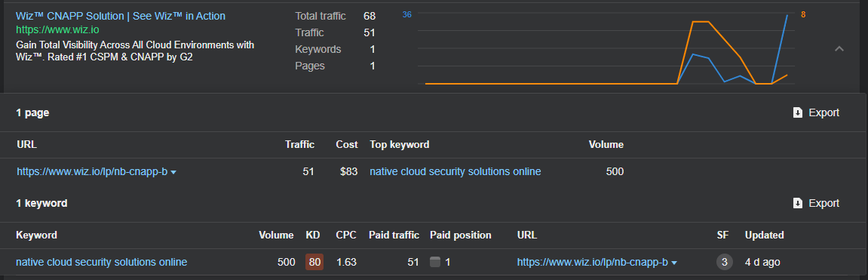Expand dropdown arrow next to pages table URL
Screen dimensions: 868x280
(173, 172)
